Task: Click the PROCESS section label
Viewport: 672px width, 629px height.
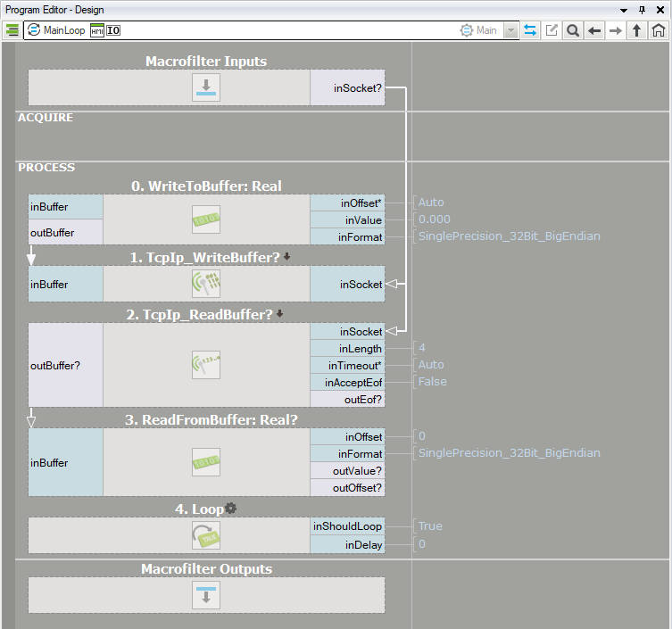Action: coord(46,168)
